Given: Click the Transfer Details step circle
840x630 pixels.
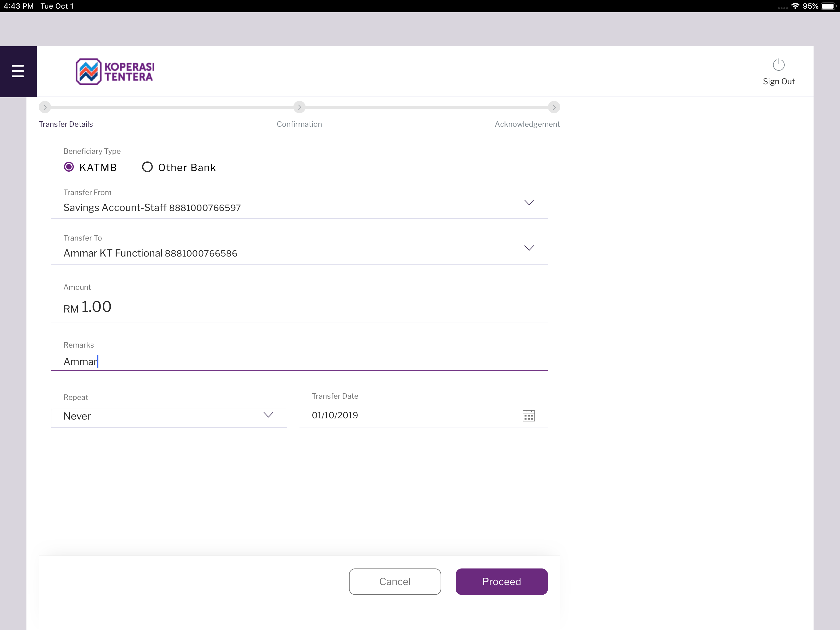Looking at the screenshot, I should click(45, 108).
